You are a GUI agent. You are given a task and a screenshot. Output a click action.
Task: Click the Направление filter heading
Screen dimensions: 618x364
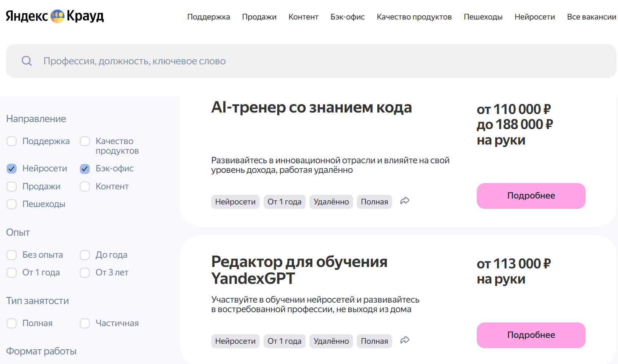click(x=36, y=119)
